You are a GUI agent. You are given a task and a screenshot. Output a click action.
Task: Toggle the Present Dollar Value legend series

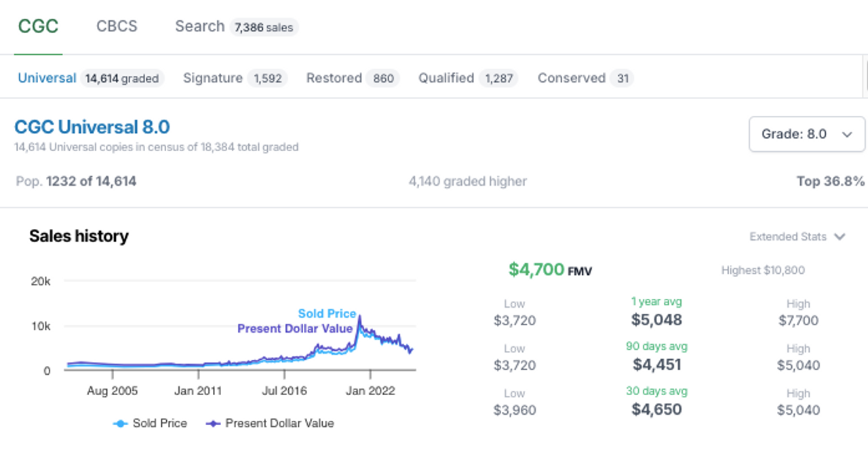tap(270, 424)
